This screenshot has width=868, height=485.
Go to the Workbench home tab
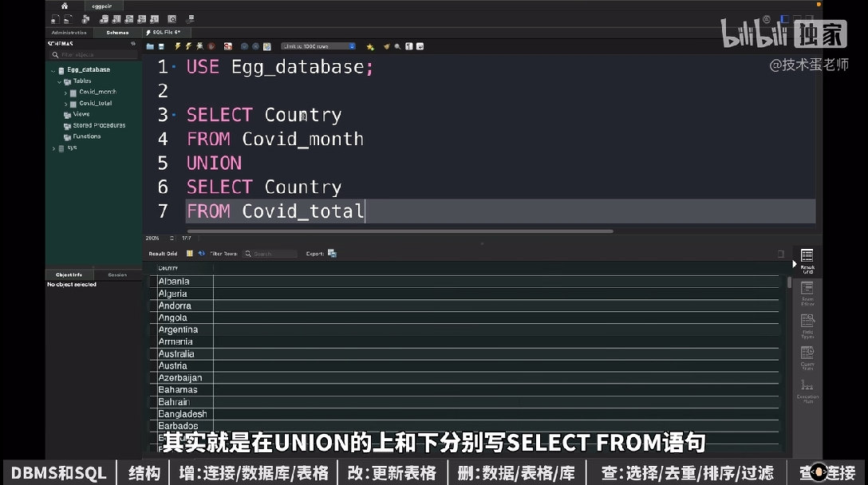[64, 6]
